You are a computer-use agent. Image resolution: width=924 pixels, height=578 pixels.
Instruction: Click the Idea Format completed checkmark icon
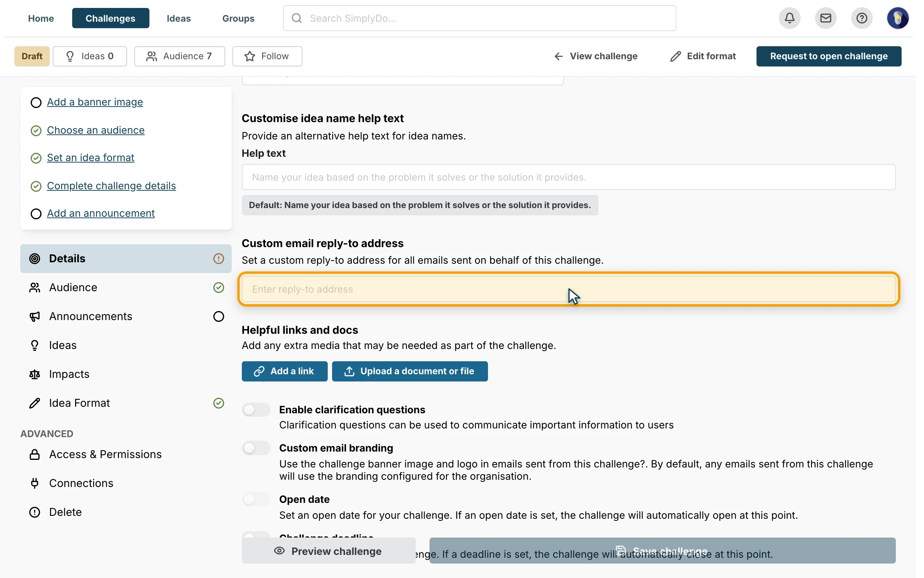[x=218, y=403]
